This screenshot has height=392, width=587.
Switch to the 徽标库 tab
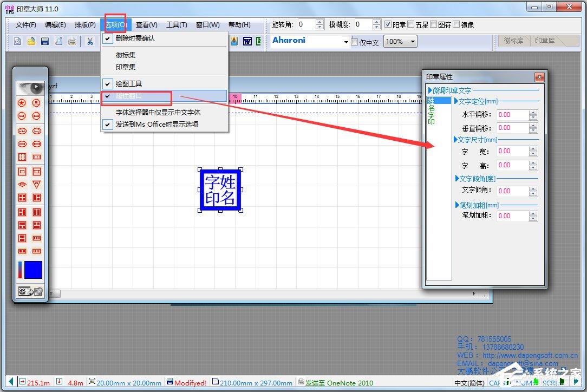(x=513, y=41)
